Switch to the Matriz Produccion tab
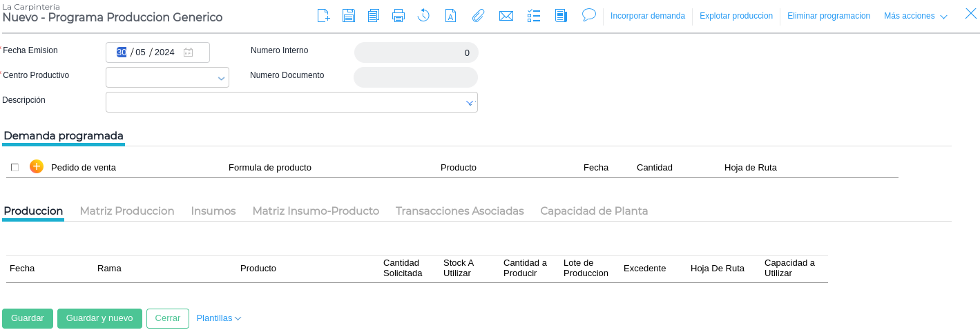 pos(127,211)
